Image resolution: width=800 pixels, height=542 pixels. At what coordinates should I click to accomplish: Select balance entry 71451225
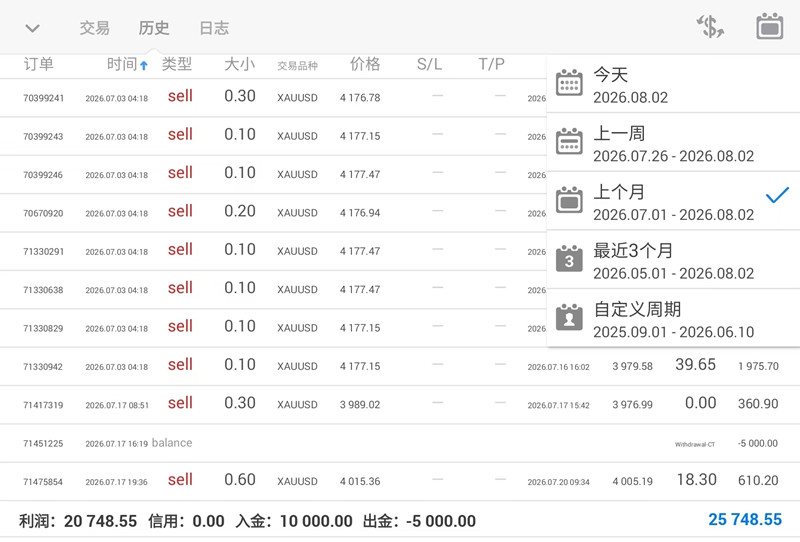click(400, 443)
